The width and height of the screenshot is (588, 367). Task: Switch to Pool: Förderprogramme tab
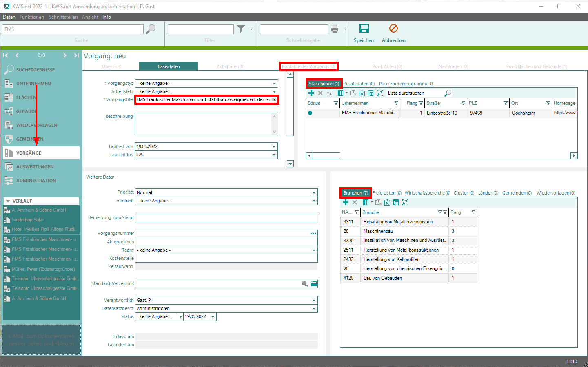pyautogui.click(x=406, y=84)
